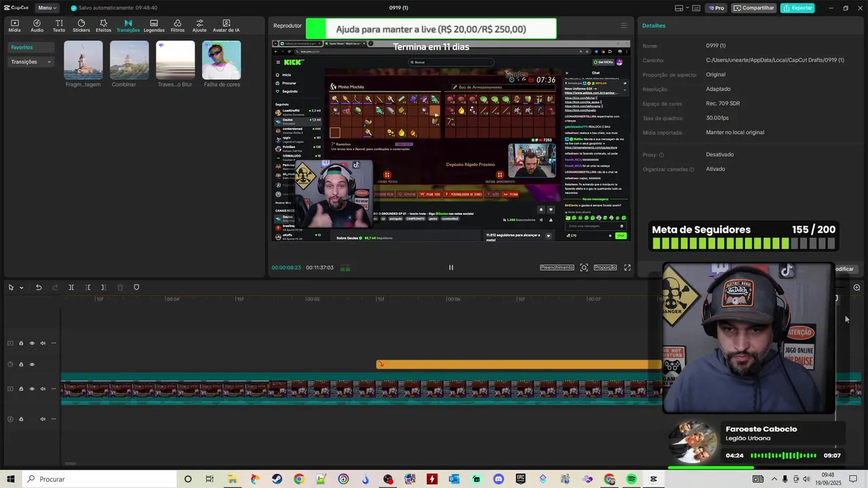Expand the layout dropdown arrow
This screenshot has width=868, height=488.
[x=687, y=8]
